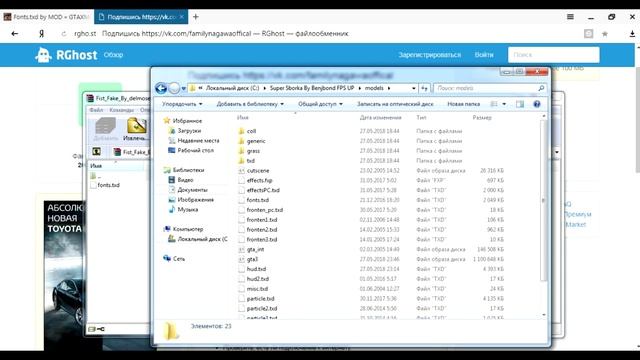Sort by the Дата изменения column header
The image size is (640, 360).
pyautogui.click(x=380, y=118)
